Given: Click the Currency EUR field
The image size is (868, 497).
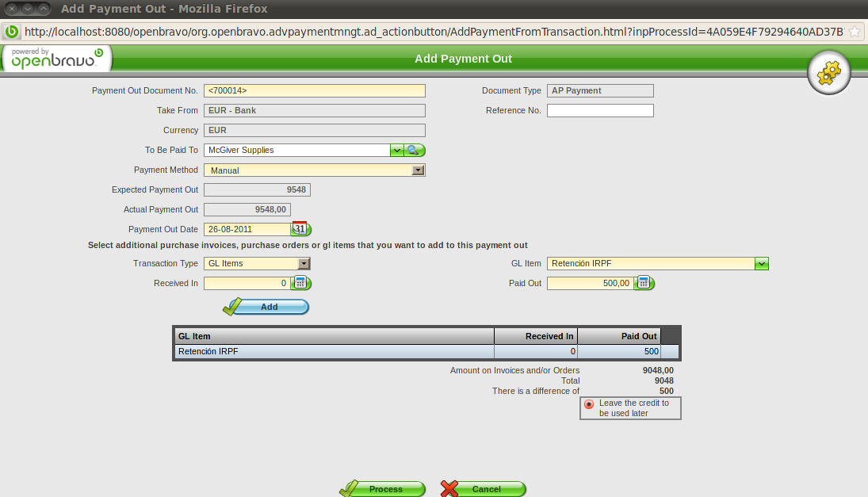Looking at the screenshot, I should click(315, 130).
